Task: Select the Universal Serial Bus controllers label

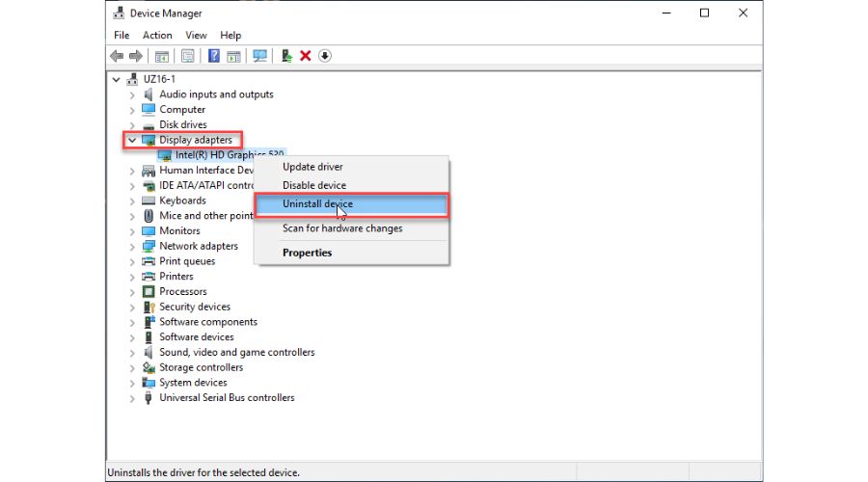Action: pyautogui.click(x=227, y=398)
